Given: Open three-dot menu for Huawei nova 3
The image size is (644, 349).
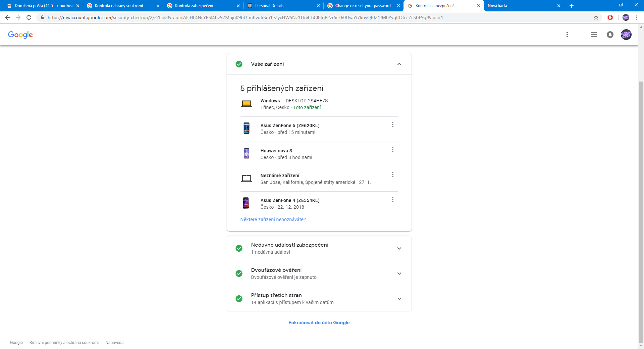Looking at the screenshot, I should tap(392, 150).
